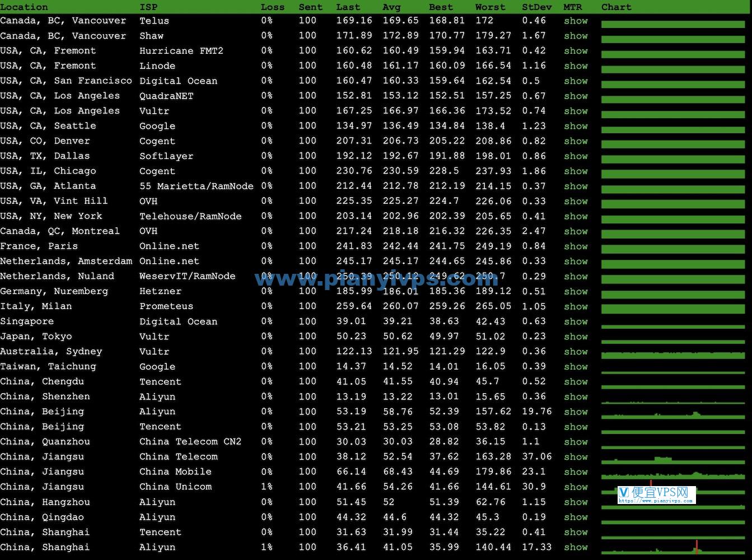This screenshot has width=752, height=560.
Task: Click the Worst column header
Action: [x=491, y=7]
